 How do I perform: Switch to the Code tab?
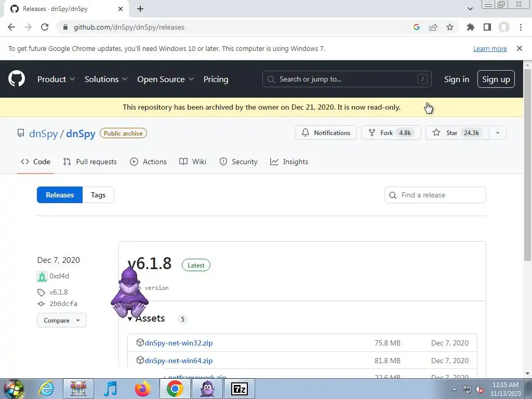point(36,162)
